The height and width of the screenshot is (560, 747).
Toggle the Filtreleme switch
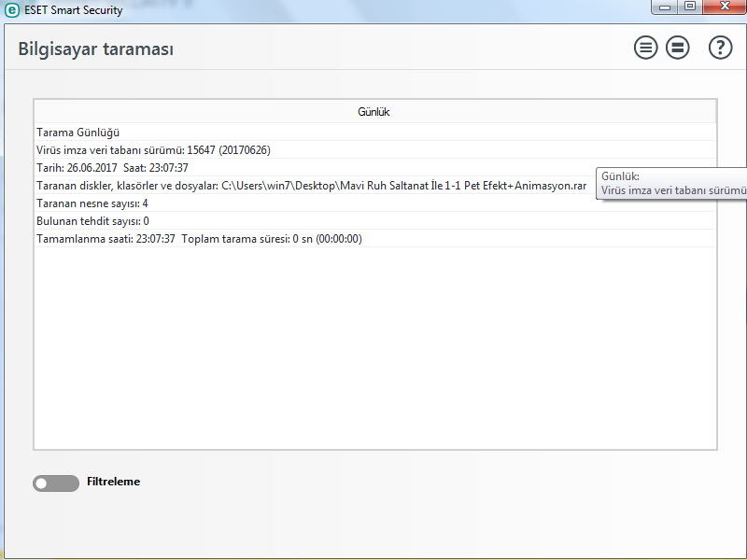(x=56, y=483)
